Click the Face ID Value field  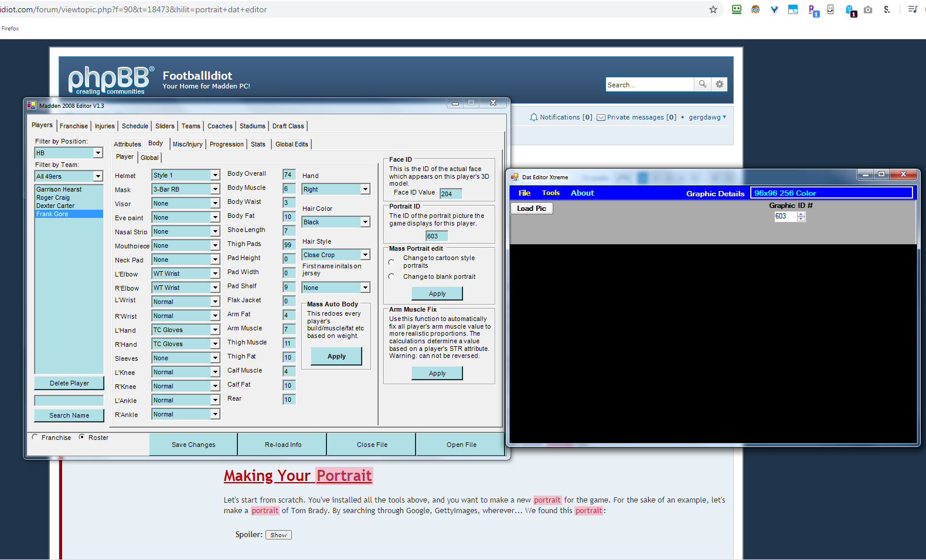[451, 194]
